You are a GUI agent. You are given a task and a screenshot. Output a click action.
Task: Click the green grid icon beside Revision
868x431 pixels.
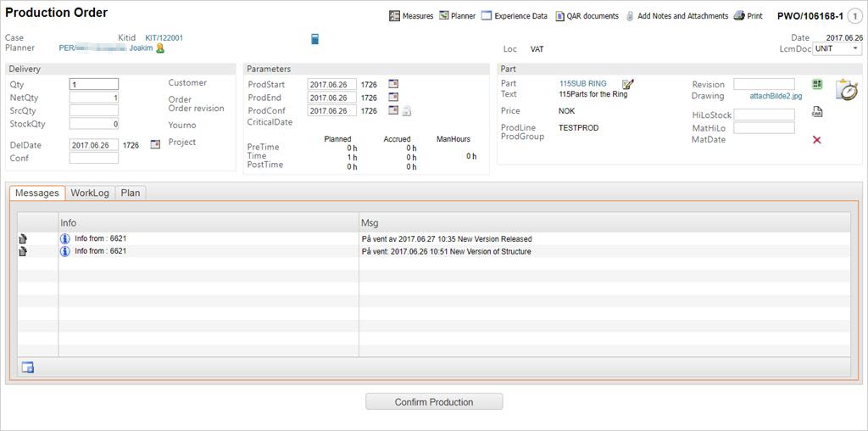[817, 84]
